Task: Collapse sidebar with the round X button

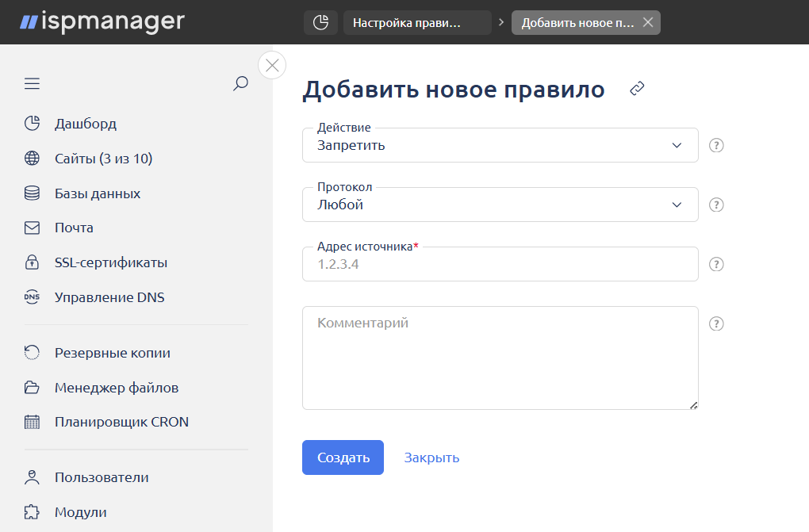Action: [272, 65]
